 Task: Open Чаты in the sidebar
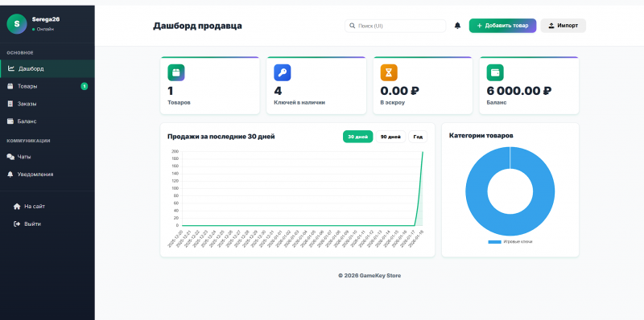tap(47, 157)
